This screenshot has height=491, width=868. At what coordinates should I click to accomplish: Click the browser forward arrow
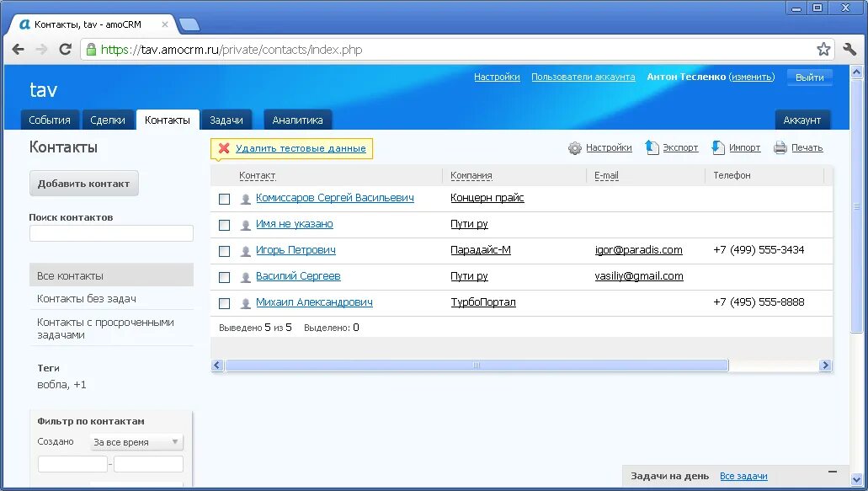(x=41, y=49)
